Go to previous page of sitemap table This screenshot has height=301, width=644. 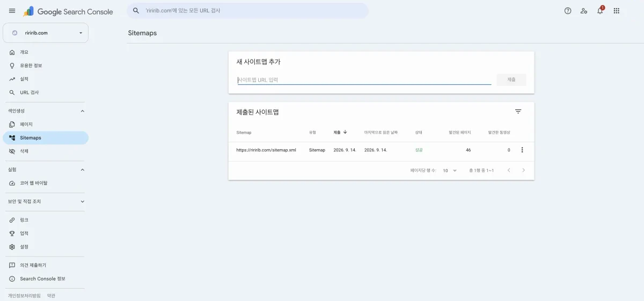(x=509, y=171)
